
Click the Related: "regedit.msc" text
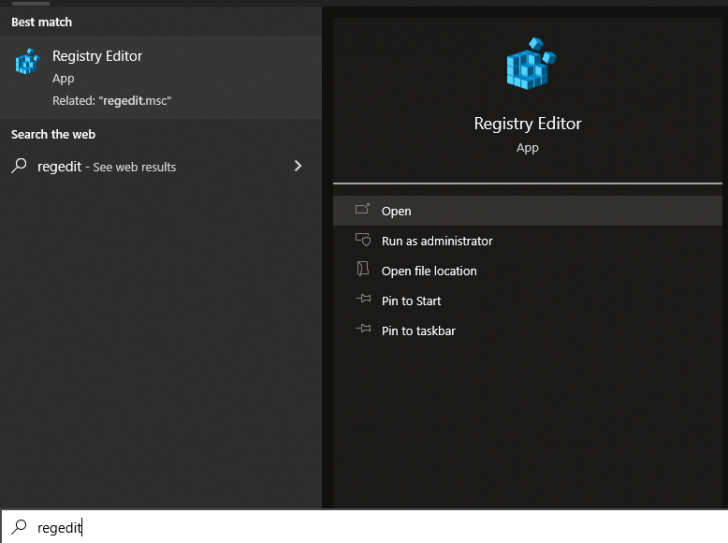coord(112,101)
